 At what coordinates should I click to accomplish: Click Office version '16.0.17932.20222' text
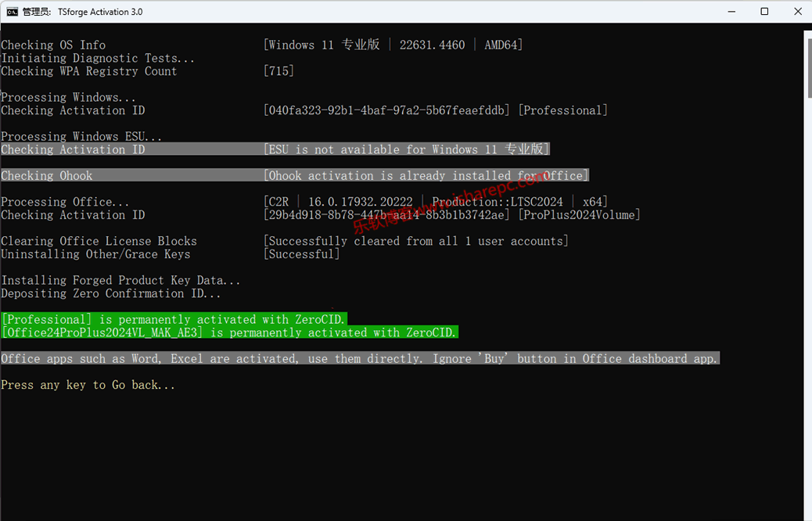point(361,202)
